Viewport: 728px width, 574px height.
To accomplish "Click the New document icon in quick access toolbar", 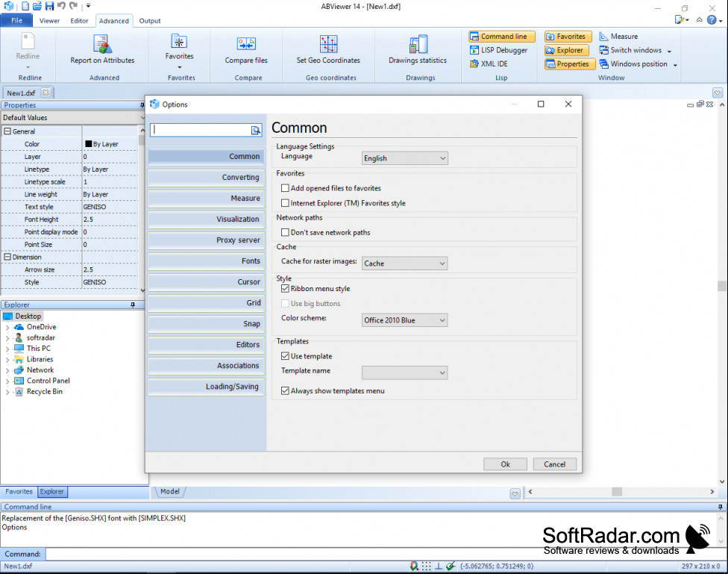I will (x=25, y=6).
